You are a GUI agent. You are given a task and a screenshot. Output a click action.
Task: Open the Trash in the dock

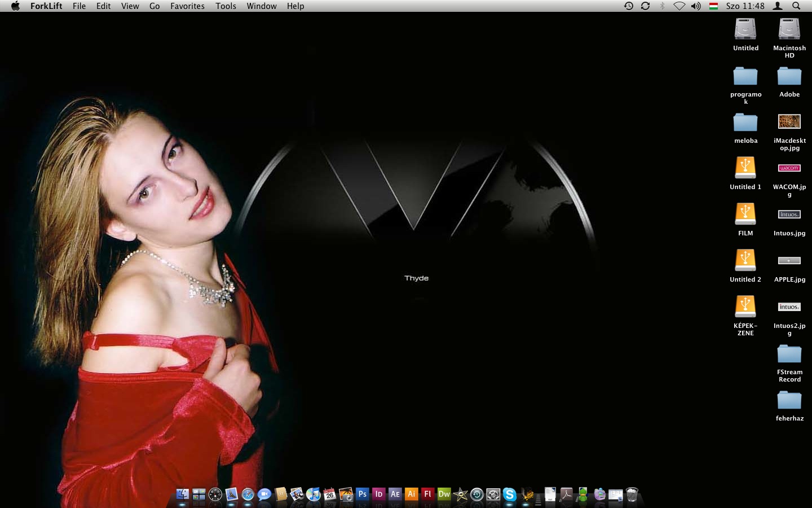pos(632,494)
